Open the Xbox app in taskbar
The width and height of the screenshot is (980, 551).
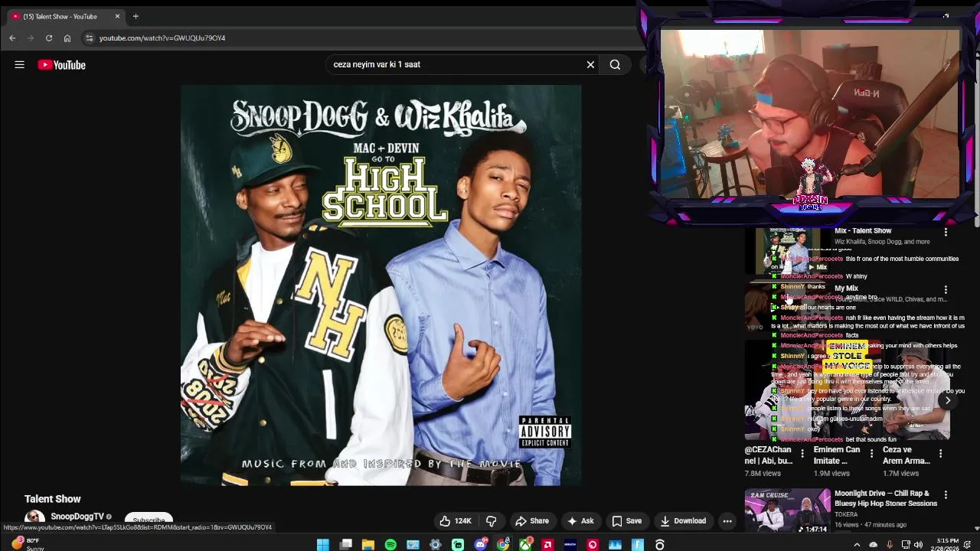pyautogui.click(x=525, y=545)
